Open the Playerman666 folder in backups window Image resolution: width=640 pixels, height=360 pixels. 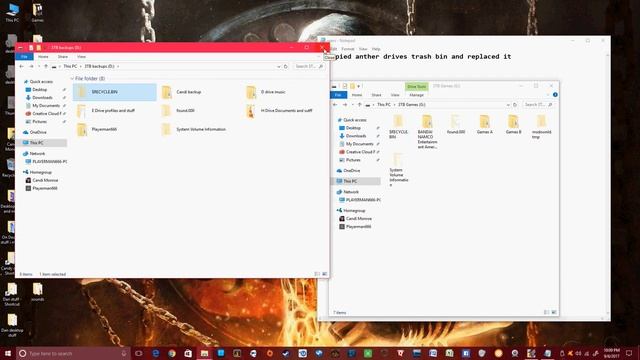coord(97,129)
